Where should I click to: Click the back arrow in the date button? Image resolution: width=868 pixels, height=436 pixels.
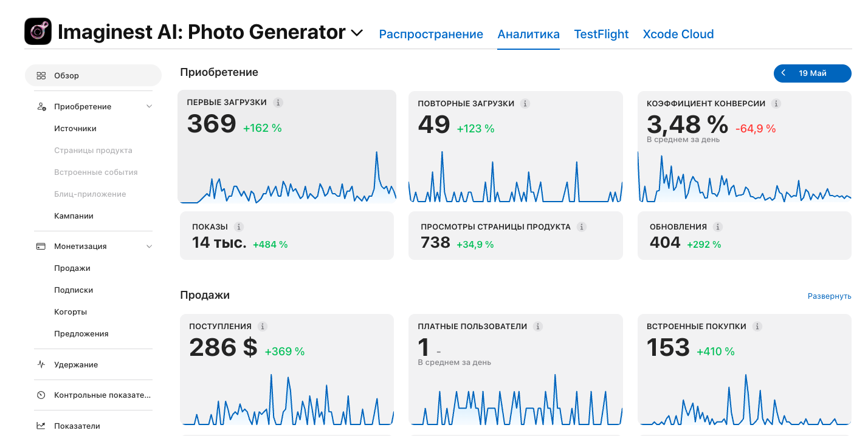click(784, 73)
